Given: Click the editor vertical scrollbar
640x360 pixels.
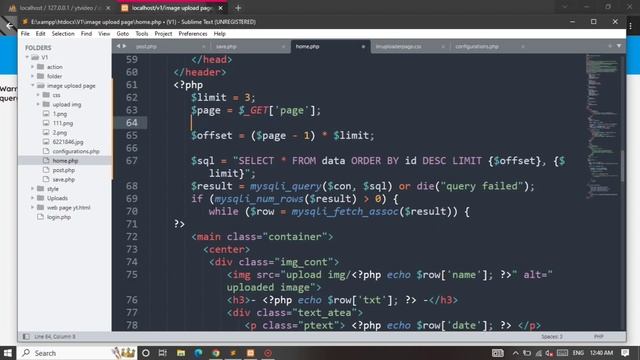Looking at the screenshot, I should coord(623,166).
